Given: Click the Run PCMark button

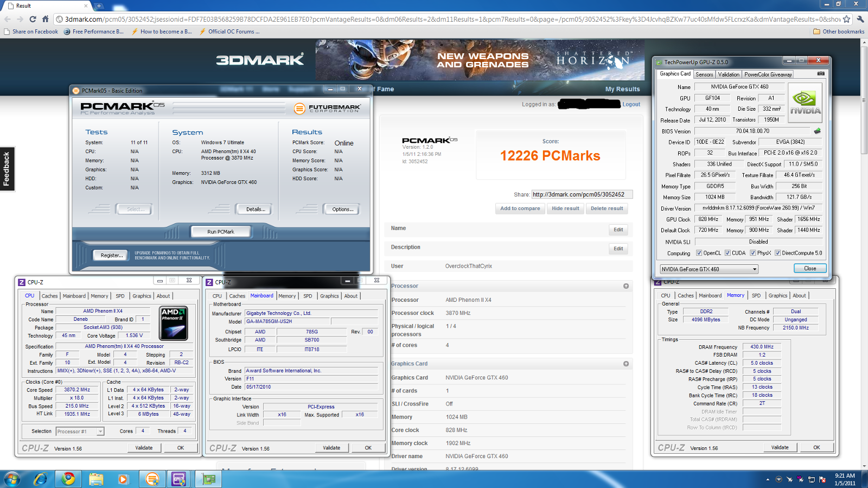Looking at the screenshot, I should (x=221, y=232).
